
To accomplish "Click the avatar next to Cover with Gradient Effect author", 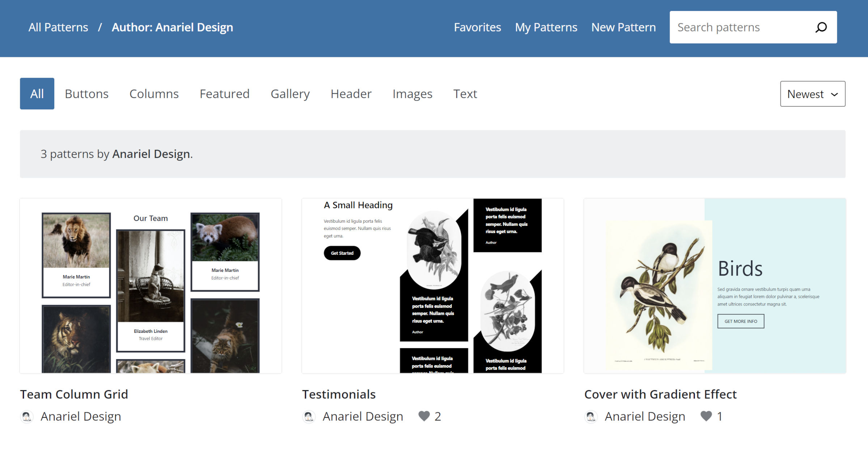I will tap(591, 416).
